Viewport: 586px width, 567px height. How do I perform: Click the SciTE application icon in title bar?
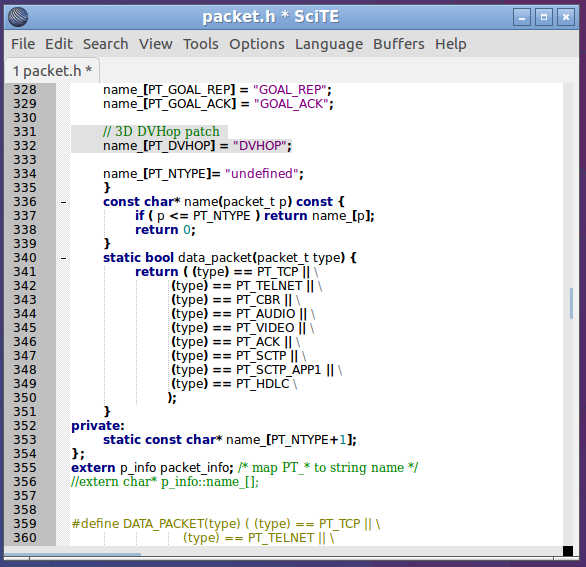point(18,17)
